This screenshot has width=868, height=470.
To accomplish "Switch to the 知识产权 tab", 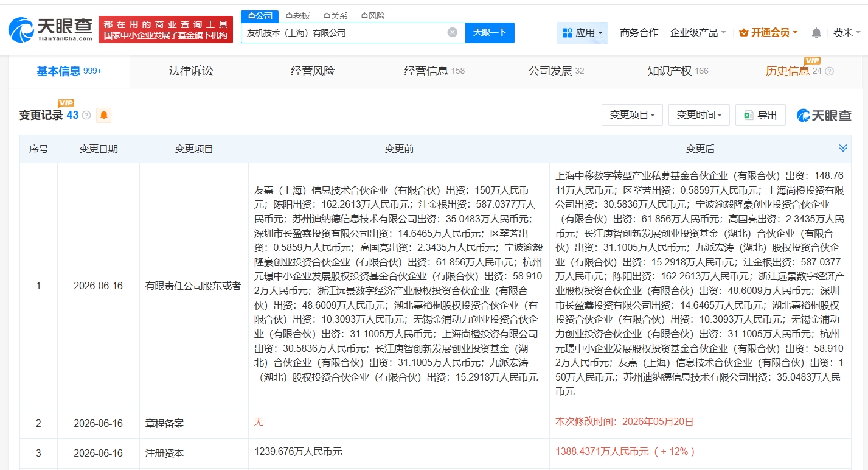I will (678, 71).
